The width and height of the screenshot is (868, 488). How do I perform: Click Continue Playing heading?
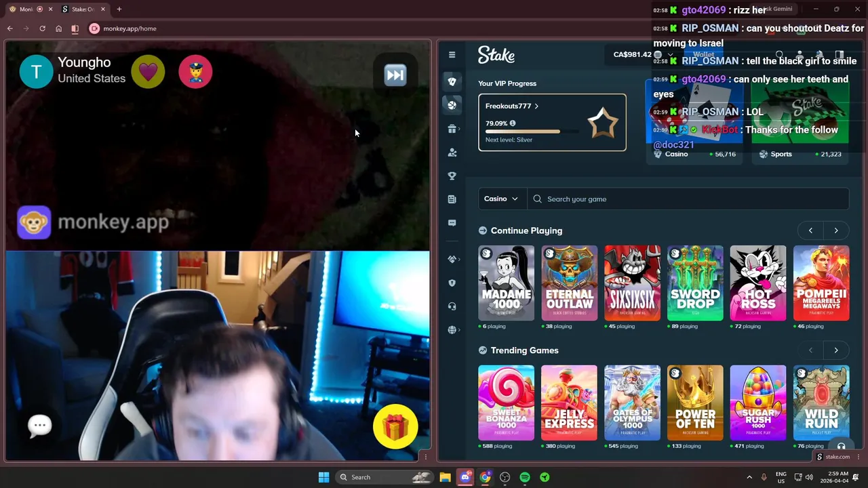(x=526, y=230)
